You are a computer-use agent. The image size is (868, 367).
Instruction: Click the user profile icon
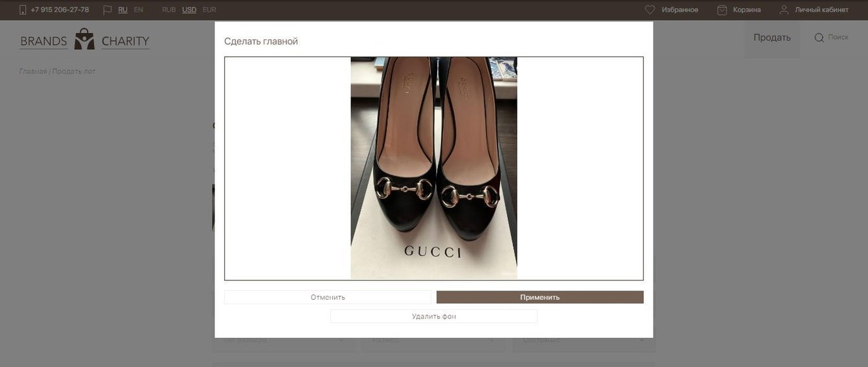(784, 10)
